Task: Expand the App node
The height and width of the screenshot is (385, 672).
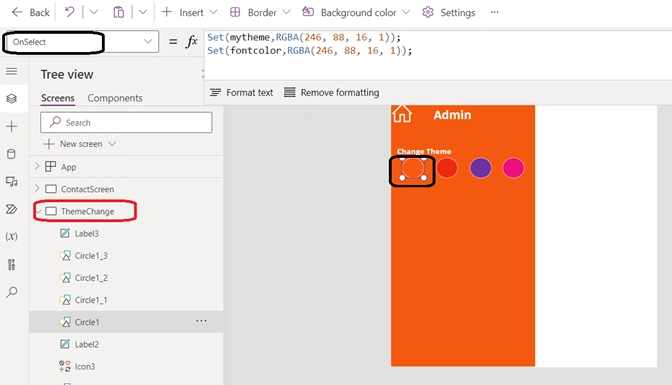Action: pos(37,166)
